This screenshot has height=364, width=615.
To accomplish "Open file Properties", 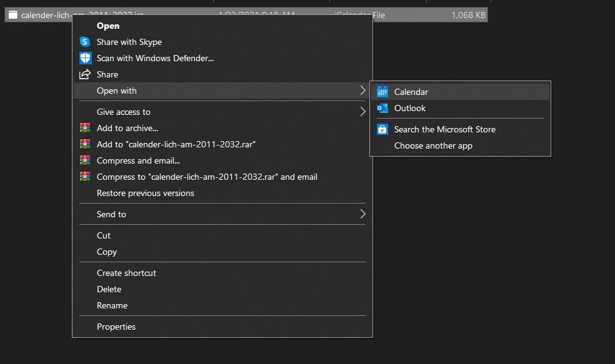I will (222, 327).
